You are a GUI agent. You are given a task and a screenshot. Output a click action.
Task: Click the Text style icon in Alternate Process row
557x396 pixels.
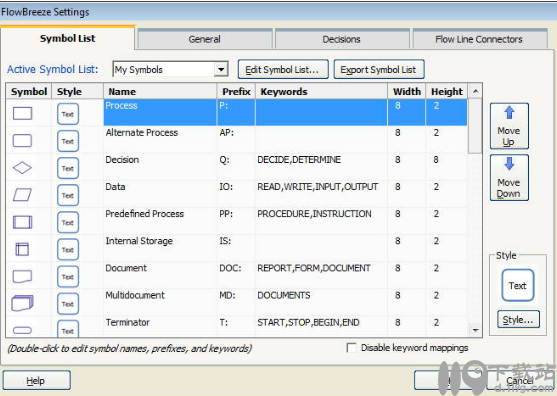click(x=68, y=141)
